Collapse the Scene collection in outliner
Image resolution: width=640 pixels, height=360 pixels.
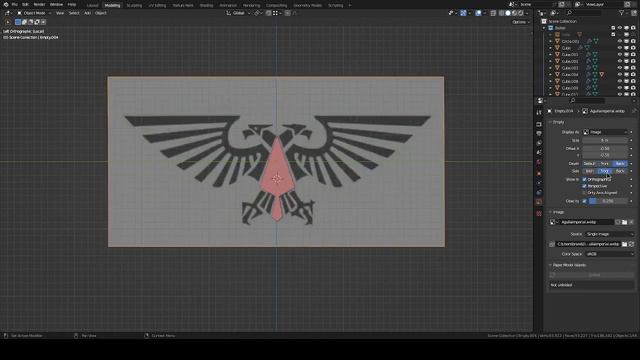coord(544,28)
